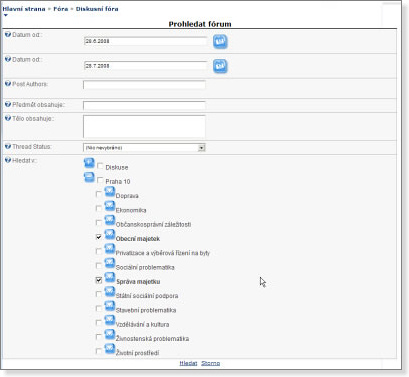
Task: Open Fóra breadcrumb link
Action: tap(61, 9)
